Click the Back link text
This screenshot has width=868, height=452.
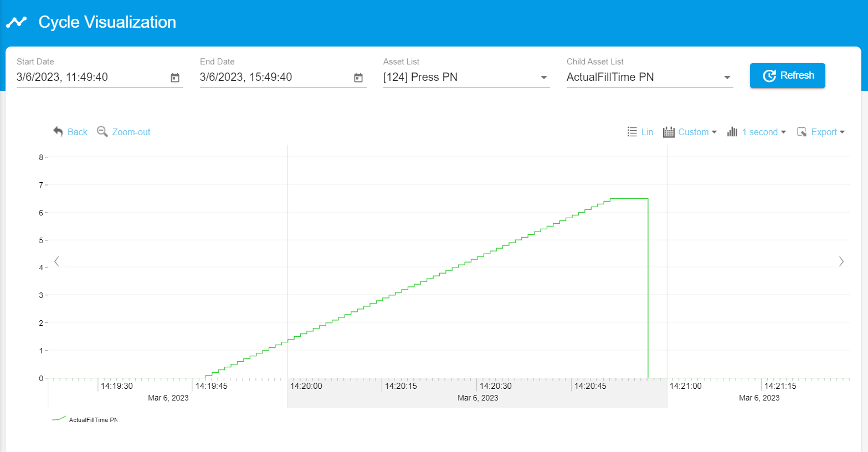[x=78, y=132]
